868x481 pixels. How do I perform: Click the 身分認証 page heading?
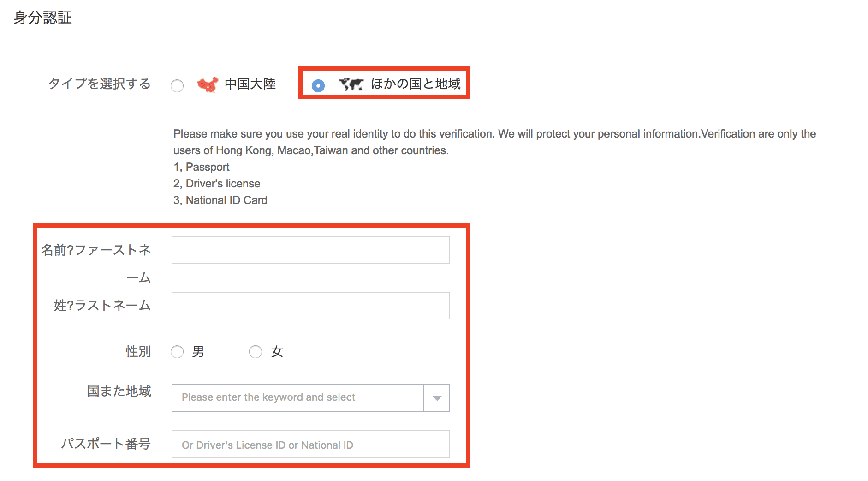[43, 18]
